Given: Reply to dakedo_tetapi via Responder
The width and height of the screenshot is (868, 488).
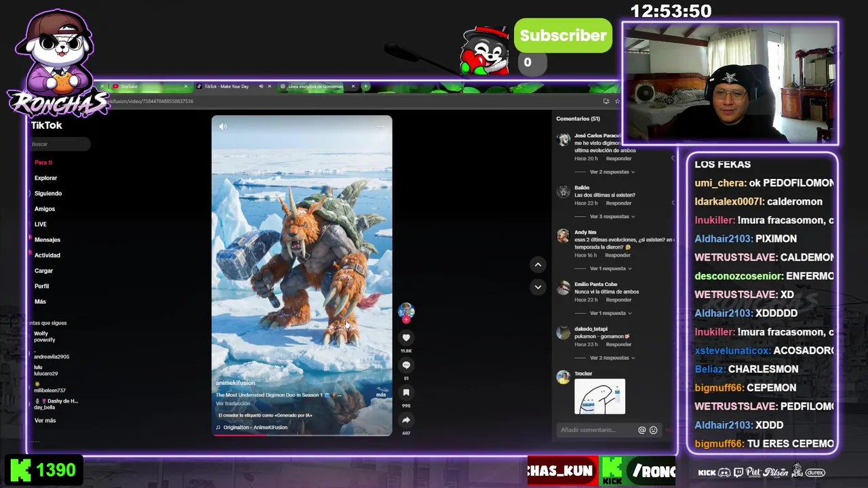Looking at the screenshot, I should [x=618, y=344].
